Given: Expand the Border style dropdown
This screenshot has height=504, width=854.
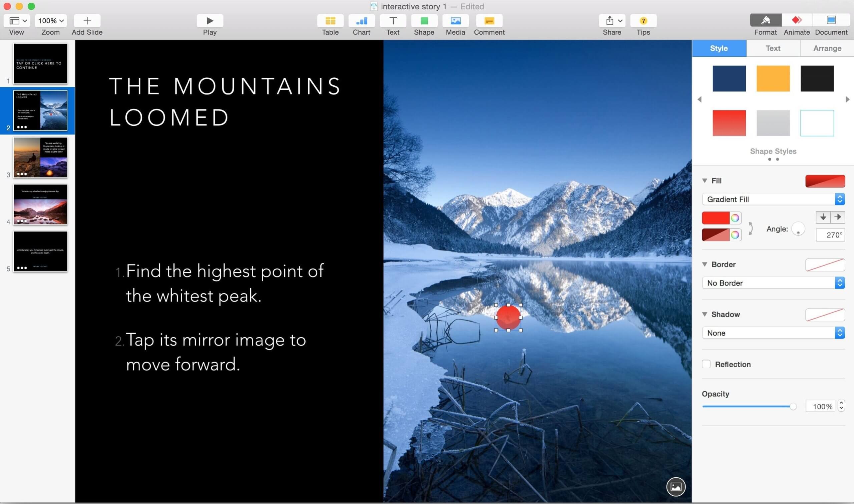Looking at the screenshot, I should [774, 283].
